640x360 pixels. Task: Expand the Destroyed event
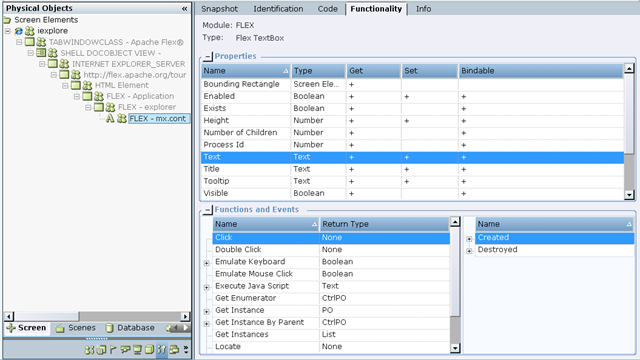tap(469, 251)
